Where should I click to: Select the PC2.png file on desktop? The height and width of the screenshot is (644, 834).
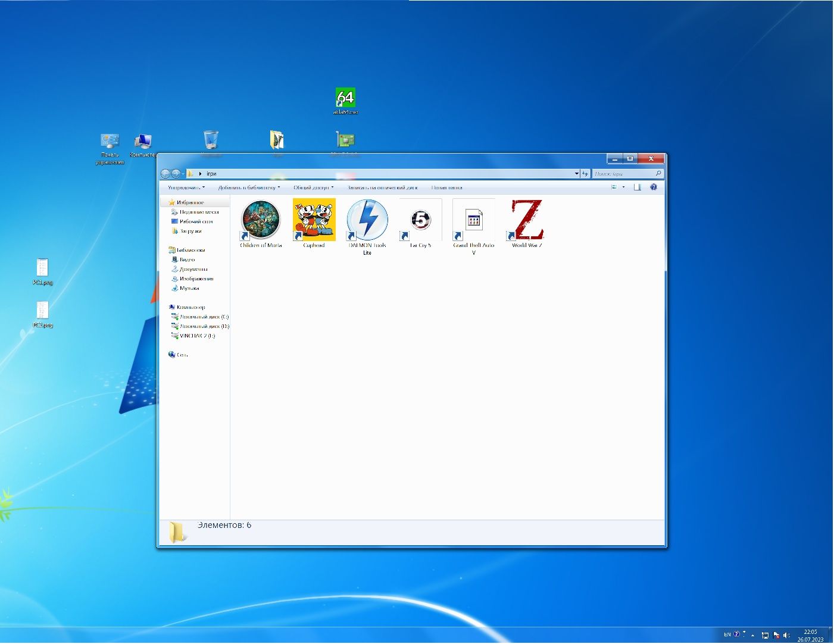42,314
